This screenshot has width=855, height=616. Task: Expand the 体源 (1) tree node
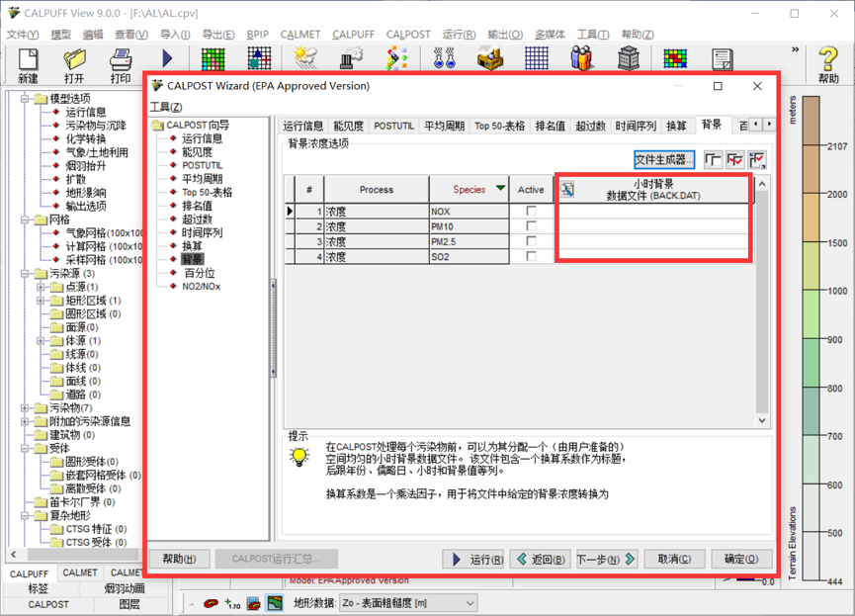point(41,340)
